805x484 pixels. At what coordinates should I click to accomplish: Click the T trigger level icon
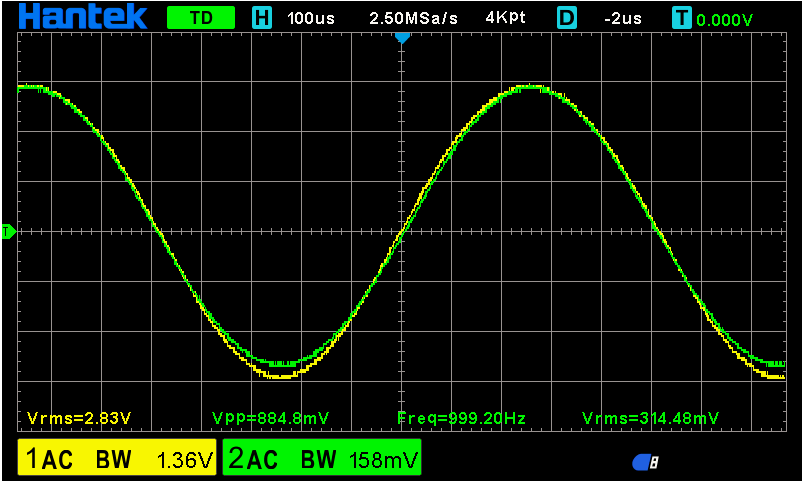(x=681, y=18)
